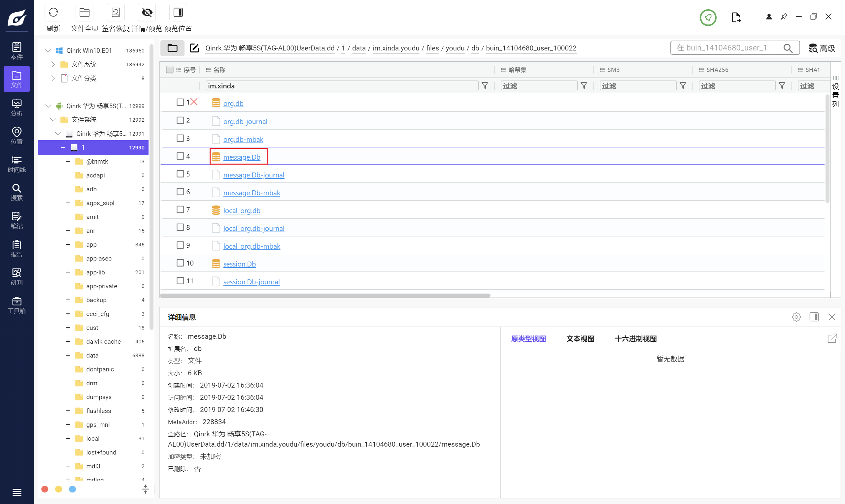
Task: Open the 分析 sidebar section
Action: [x=17, y=107]
